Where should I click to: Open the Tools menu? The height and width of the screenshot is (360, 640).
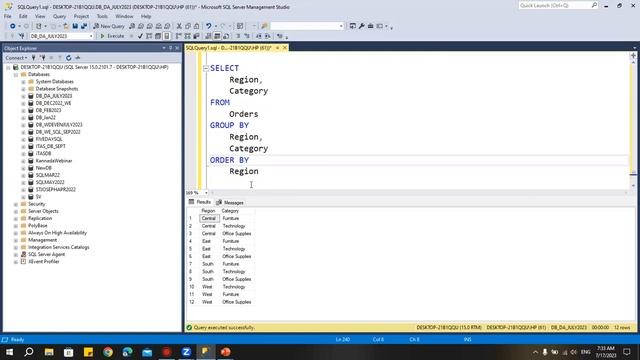[x=102, y=16]
